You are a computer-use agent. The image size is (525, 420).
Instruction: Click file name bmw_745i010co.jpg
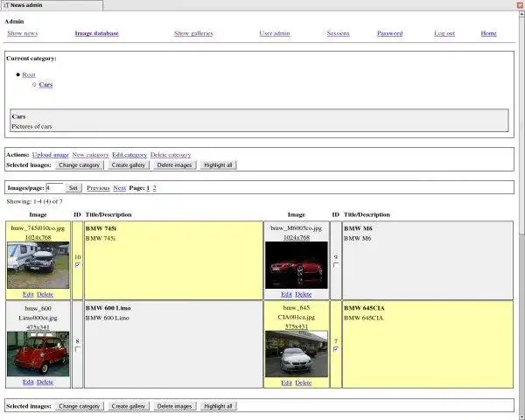[x=38, y=228]
